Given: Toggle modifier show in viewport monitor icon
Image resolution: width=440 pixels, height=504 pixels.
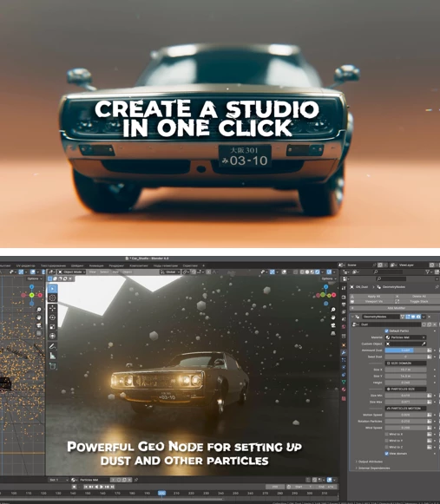Looking at the screenshot, I should point(413,317).
